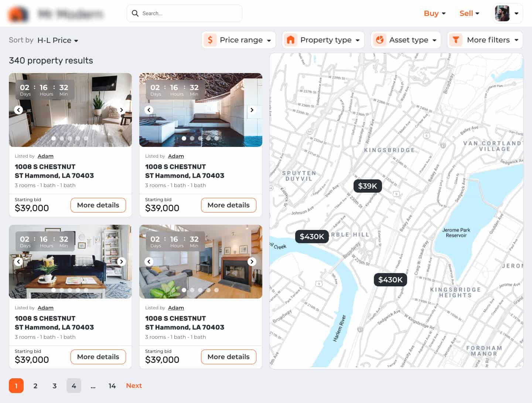The width and height of the screenshot is (532, 403).
Task: Click the orange house icon on Property type filter
Action: (x=291, y=40)
